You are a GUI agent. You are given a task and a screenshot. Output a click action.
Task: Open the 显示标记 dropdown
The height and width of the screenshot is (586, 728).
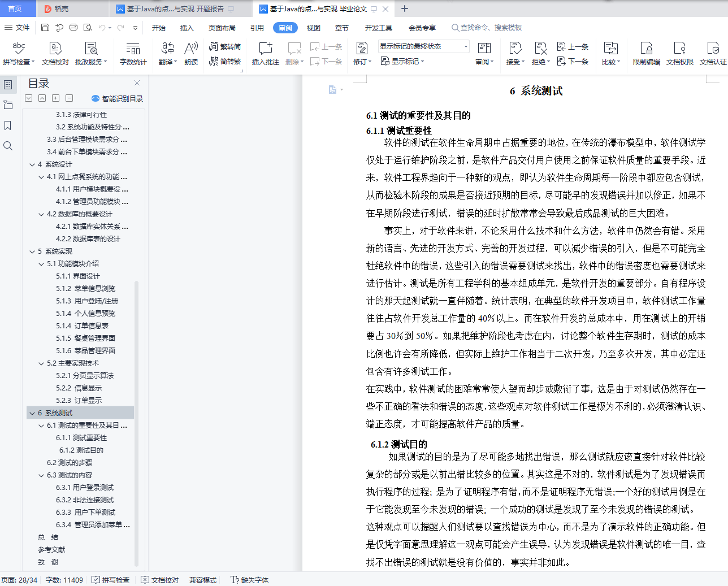(x=402, y=61)
